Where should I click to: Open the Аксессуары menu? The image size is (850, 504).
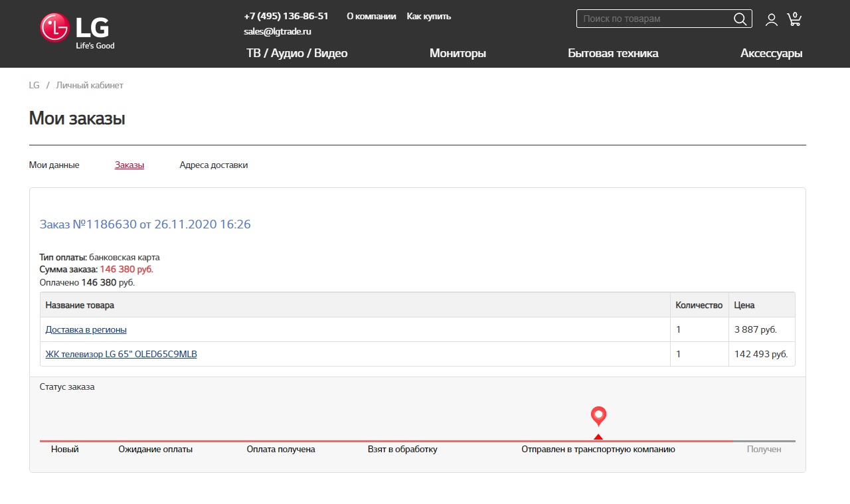click(771, 54)
